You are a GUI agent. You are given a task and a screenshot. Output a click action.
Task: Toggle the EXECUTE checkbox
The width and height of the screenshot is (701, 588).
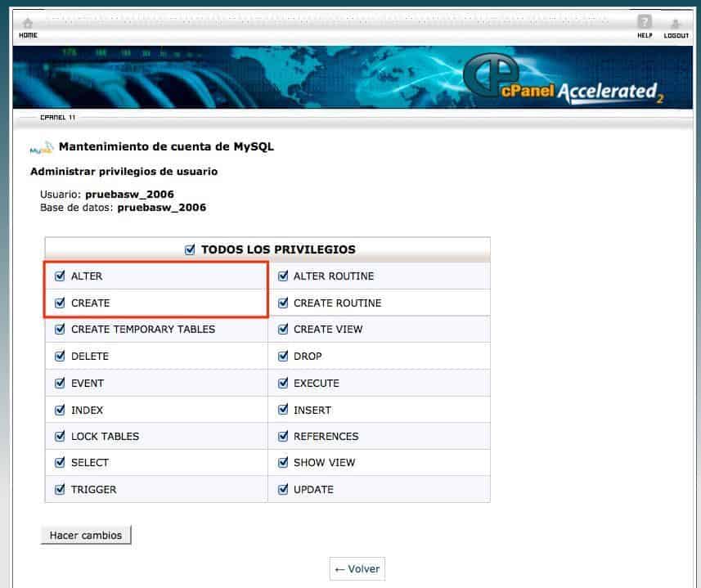[x=282, y=383]
